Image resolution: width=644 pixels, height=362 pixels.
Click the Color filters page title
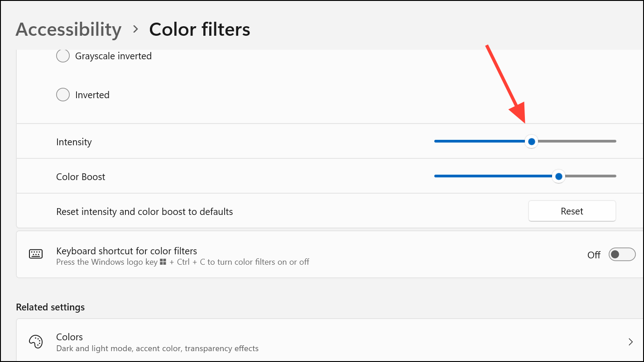[x=200, y=29]
